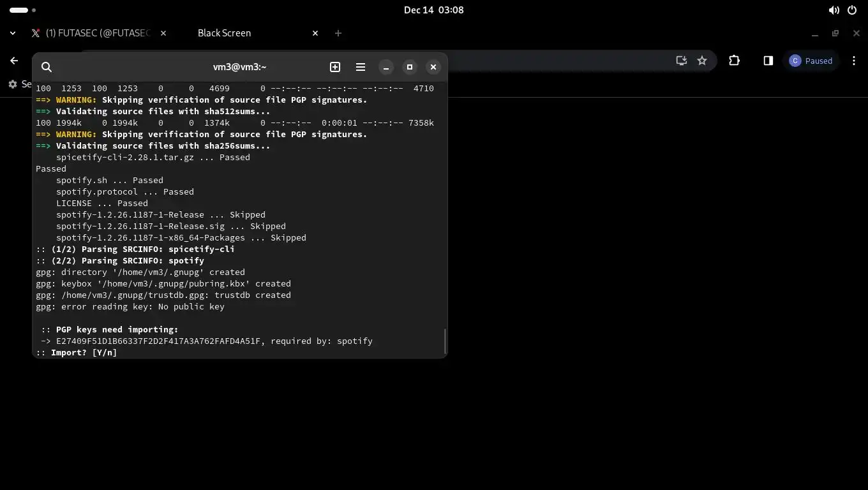This screenshot has height=490, width=868.
Task: Close the vm3@vm3 terminal window
Action: tap(433, 67)
